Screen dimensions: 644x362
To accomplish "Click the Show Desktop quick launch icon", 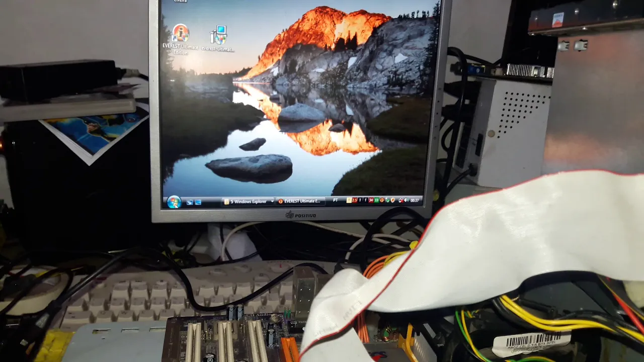I will (x=190, y=202).
